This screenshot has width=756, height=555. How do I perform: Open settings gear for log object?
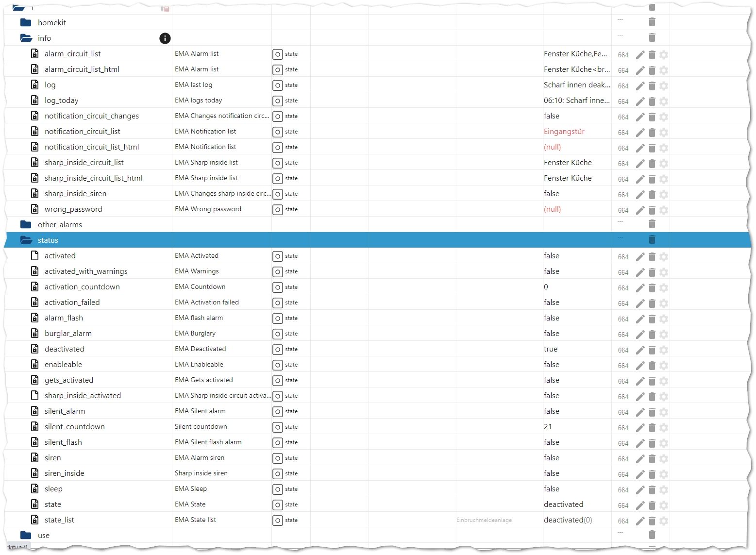tap(664, 86)
